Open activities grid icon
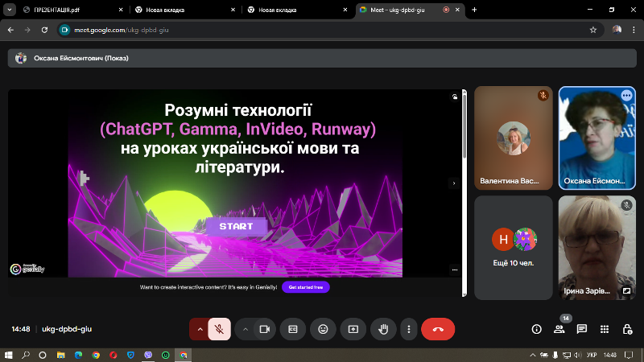This screenshot has width=644, height=362. [605, 329]
